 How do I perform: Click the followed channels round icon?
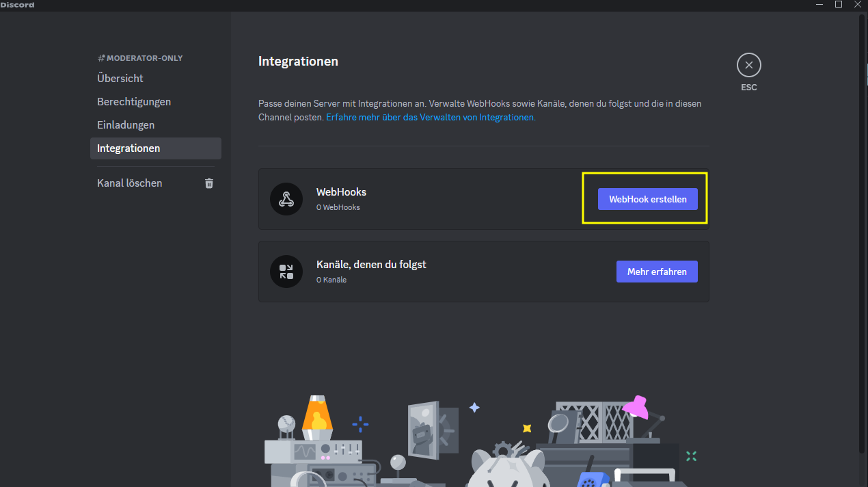tap(286, 272)
